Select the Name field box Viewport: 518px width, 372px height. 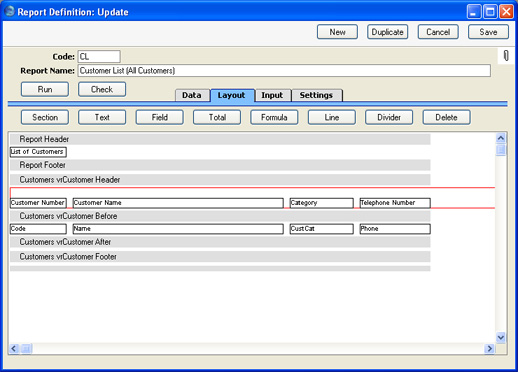178,229
